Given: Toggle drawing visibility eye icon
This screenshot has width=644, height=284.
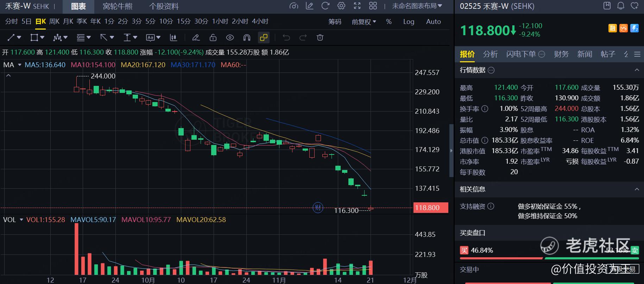Looking at the screenshot, I should click(230, 37).
